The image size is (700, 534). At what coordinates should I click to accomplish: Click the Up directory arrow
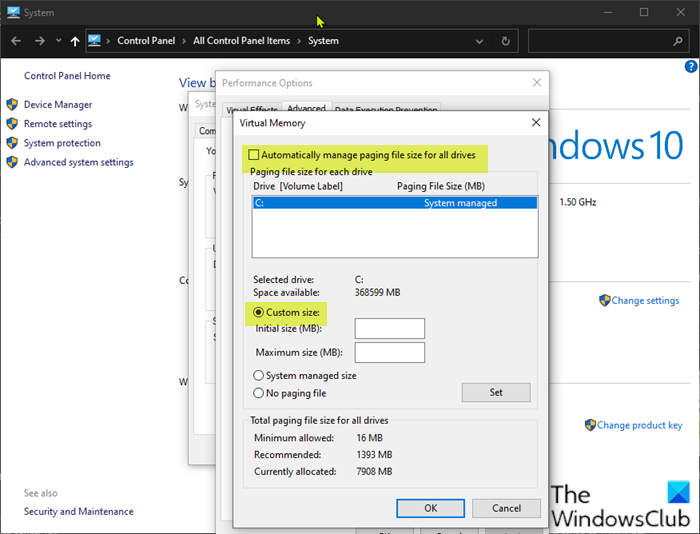[75, 41]
